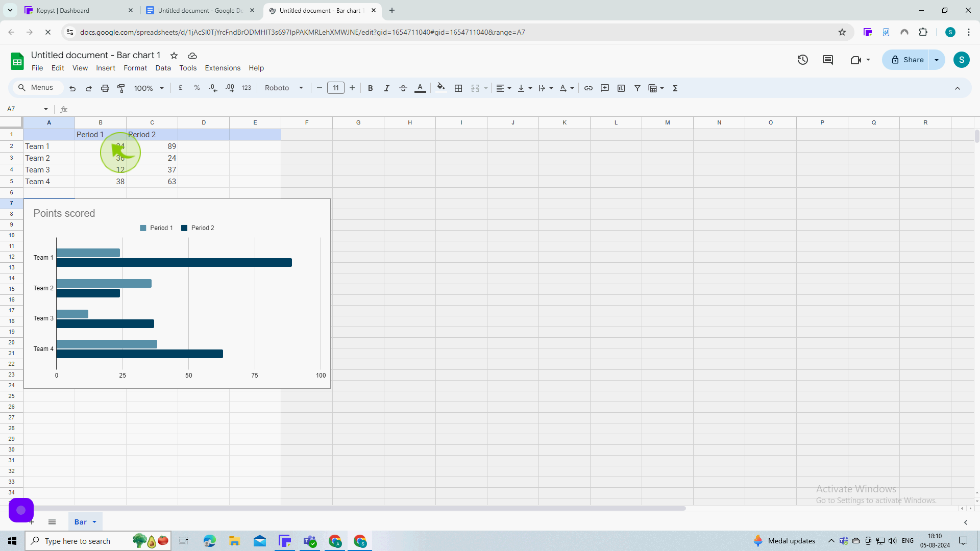Click the percentage format icon
Viewport: 980px width, 551px height.
pyautogui.click(x=197, y=88)
